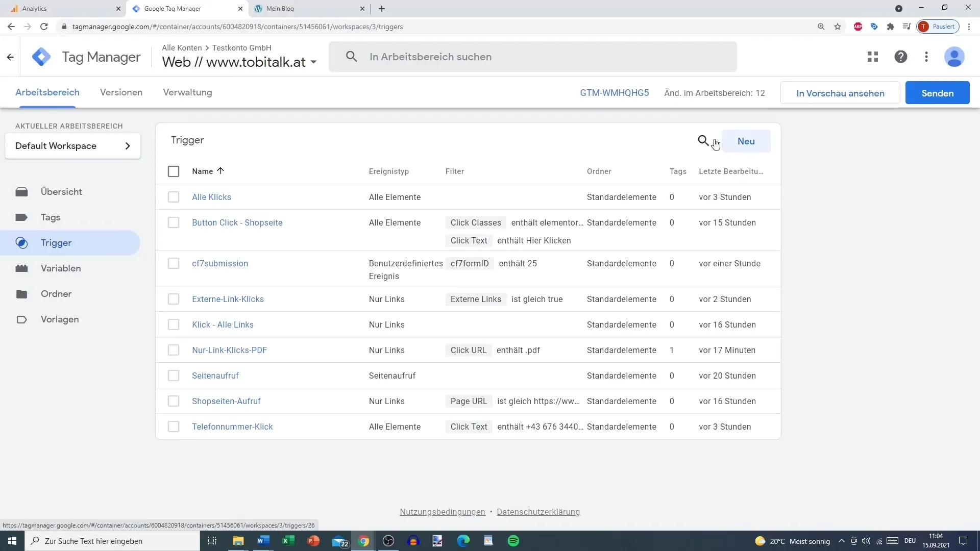Toggle checkbox for Seitenaufruf trigger
The width and height of the screenshot is (980, 551).
click(x=174, y=375)
